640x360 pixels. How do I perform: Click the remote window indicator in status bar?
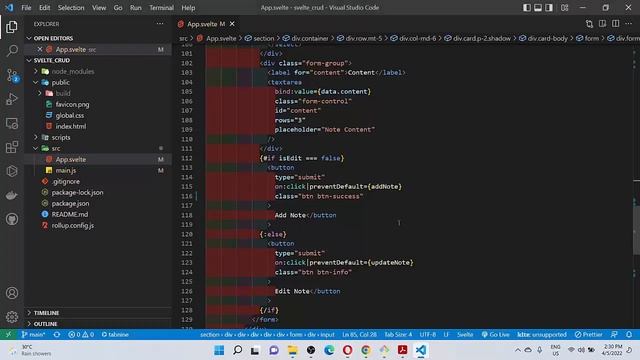[8, 334]
